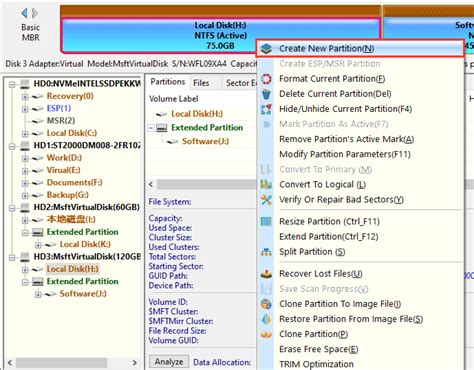Select the Local Disk(H:) NTFS partition bar
This screenshot has height=370, width=474.
[x=220, y=35]
